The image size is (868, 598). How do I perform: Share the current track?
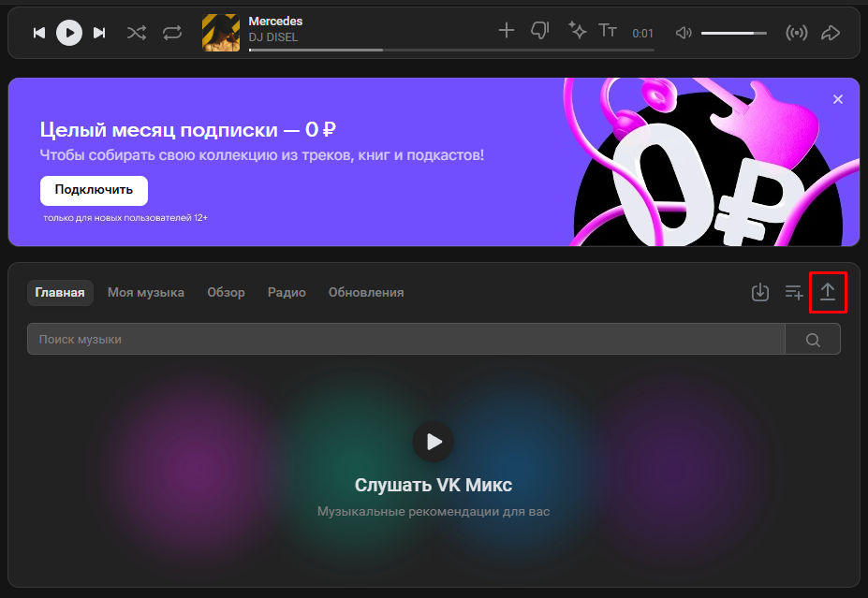pyautogui.click(x=831, y=33)
